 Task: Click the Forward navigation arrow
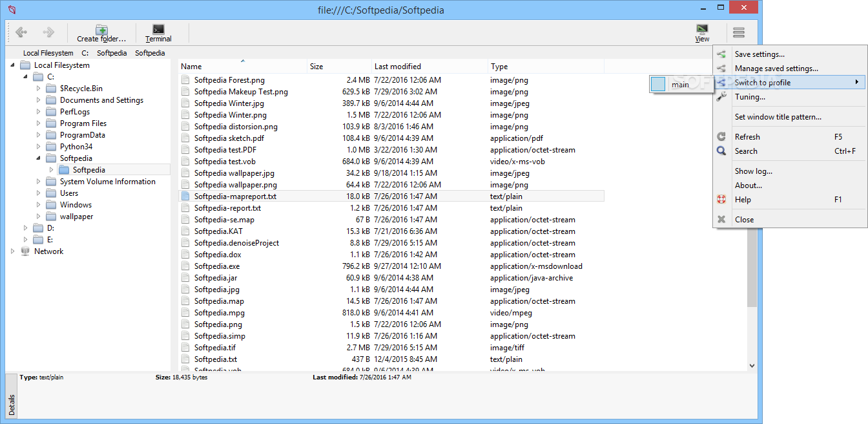click(x=48, y=32)
